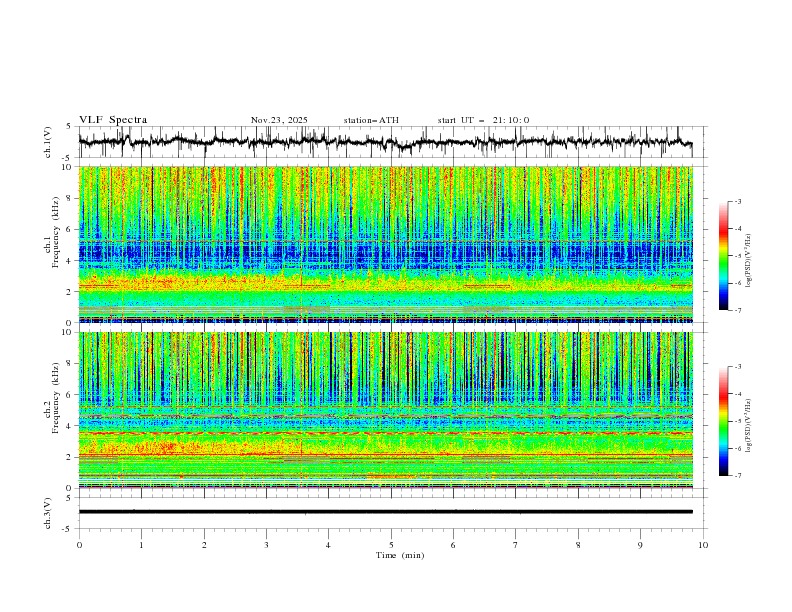Click the "ch.3(V)" axis label
Screen dimensions: 792x612
(48, 513)
